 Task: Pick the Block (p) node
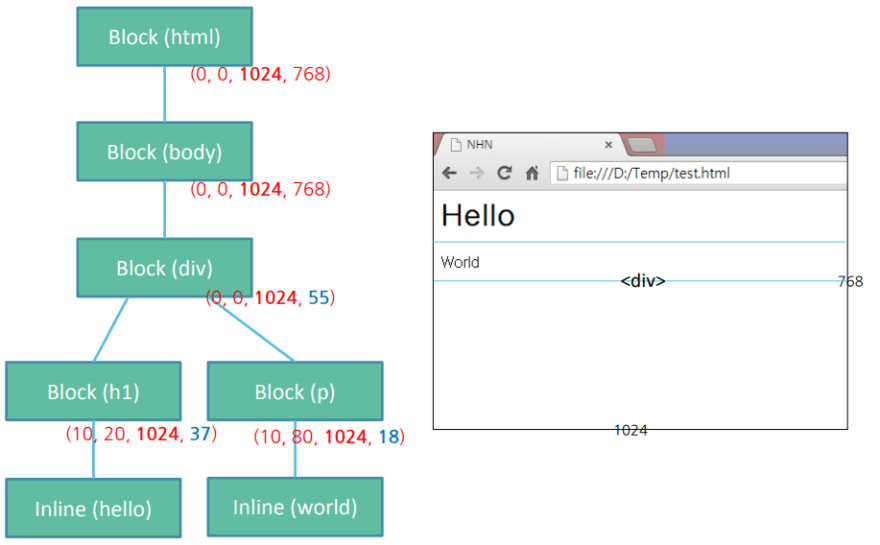(x=295, y=391)
